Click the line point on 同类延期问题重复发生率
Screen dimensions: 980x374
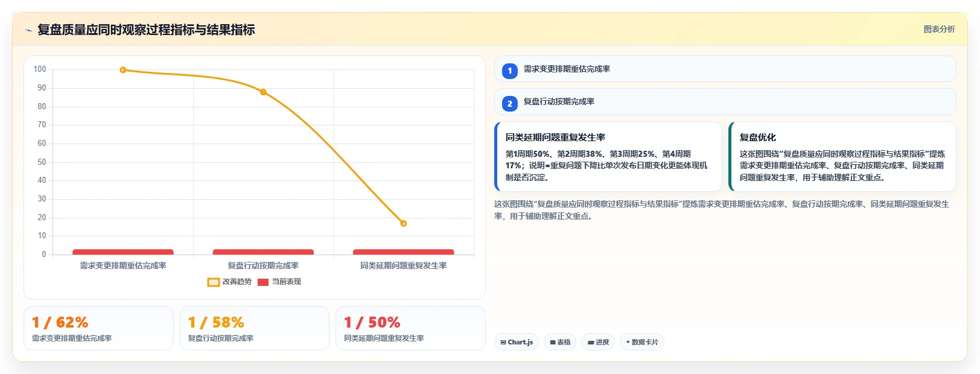(404, 223)
